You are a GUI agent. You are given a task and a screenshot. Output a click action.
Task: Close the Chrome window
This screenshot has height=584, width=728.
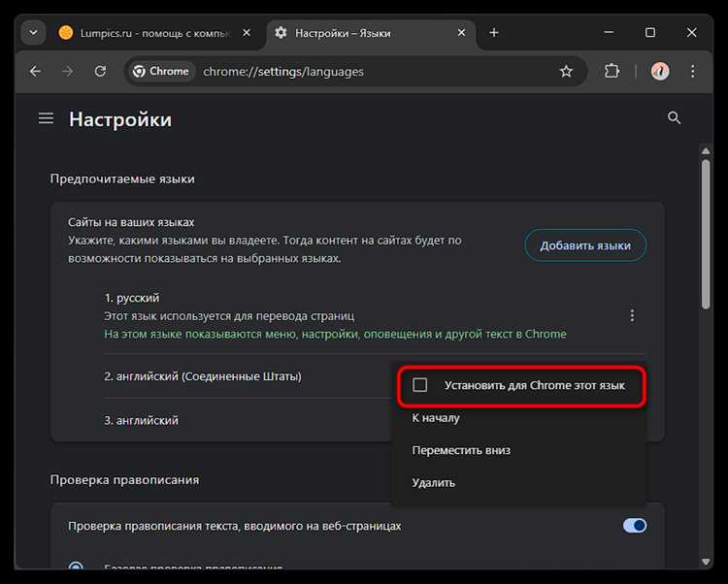click(691, 32)
